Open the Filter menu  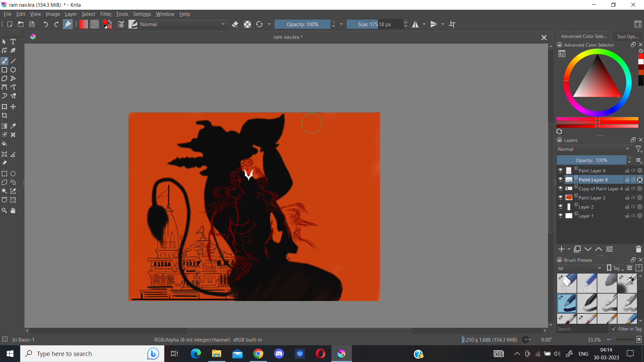click(x=105, y=14)
